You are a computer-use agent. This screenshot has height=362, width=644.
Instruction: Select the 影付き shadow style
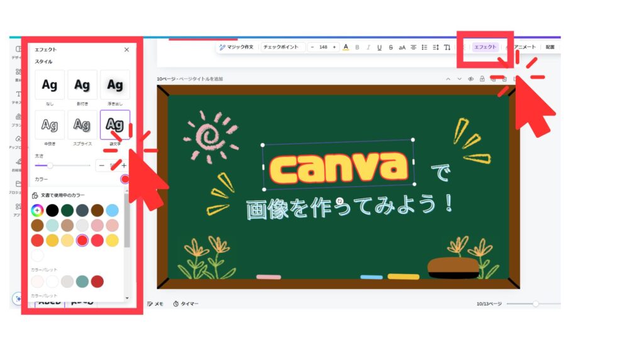pos(82,85)
